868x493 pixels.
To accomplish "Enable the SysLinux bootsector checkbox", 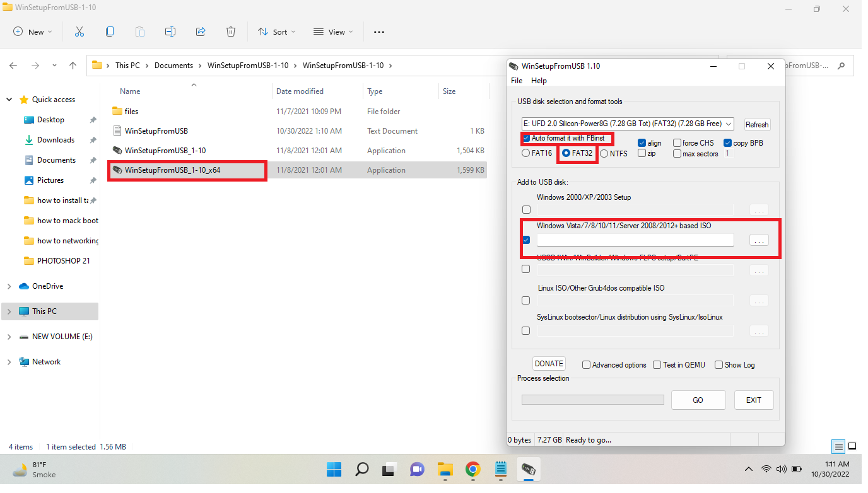I will (x=526, y=331).
